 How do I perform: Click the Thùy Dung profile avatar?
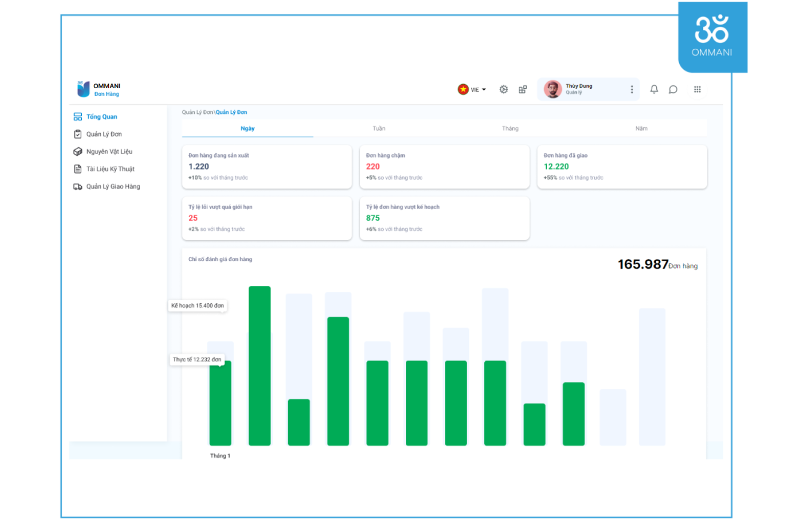click(553, 89)
